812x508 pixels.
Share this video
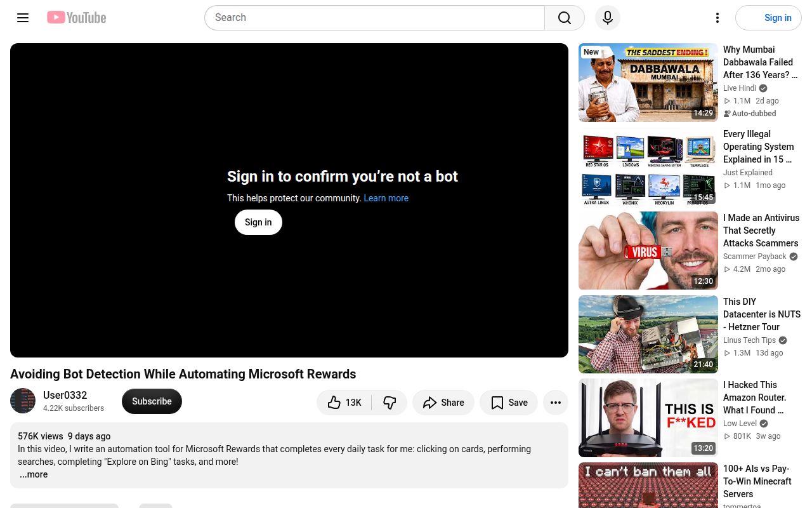pos(443,403)
